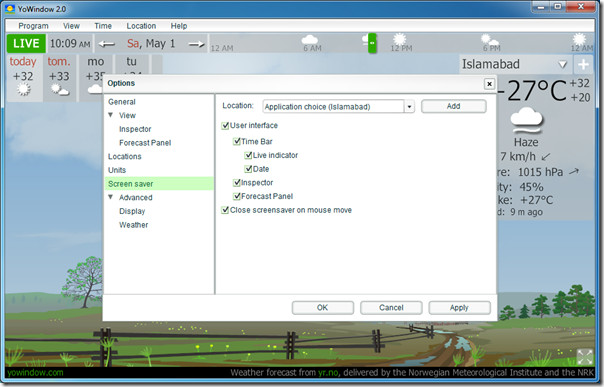Click the 6 AM cloud icon on timeline
Image resolution: width=604 pixels, height=387 pixels.
(310, 39)
